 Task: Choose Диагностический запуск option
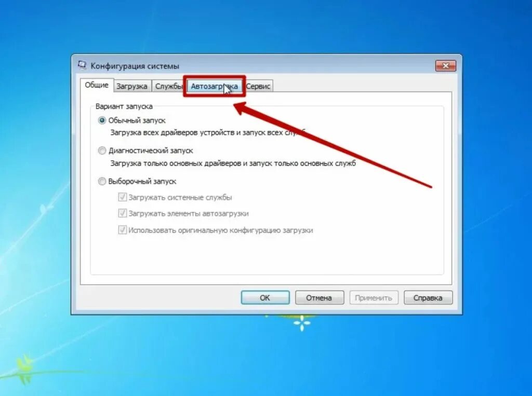(102, 151)
